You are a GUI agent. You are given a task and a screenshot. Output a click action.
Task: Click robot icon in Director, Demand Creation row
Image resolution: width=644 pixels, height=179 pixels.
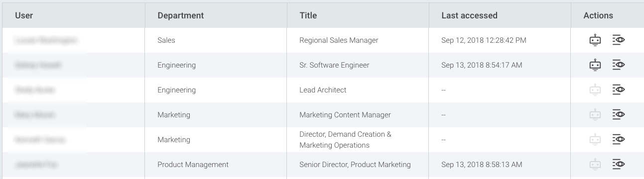(595, 140)
